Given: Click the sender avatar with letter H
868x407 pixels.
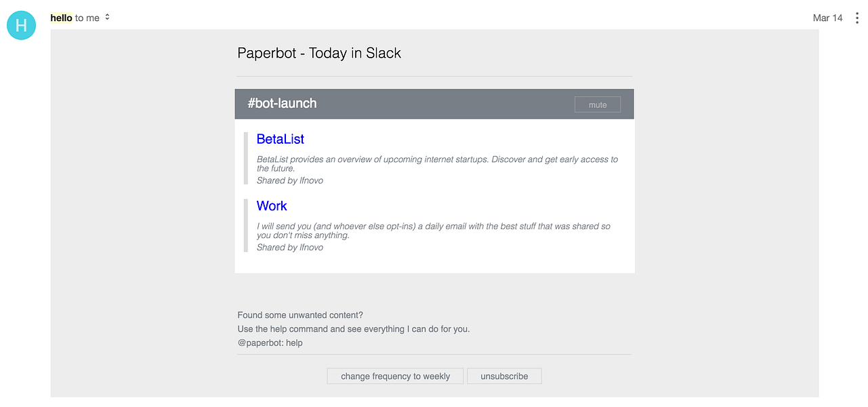Looking at the screenshot, I should pos(21,25).
